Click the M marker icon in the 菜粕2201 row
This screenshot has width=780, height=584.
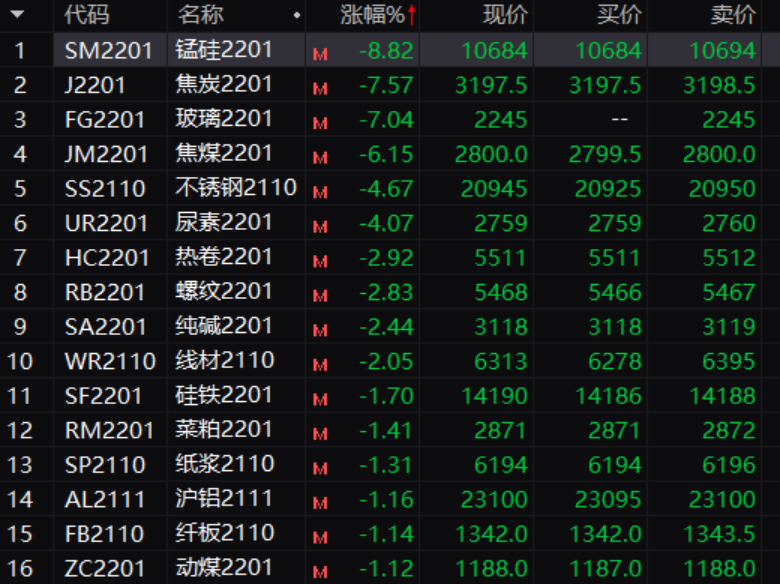pyautogui.click(x=320, y=435)
